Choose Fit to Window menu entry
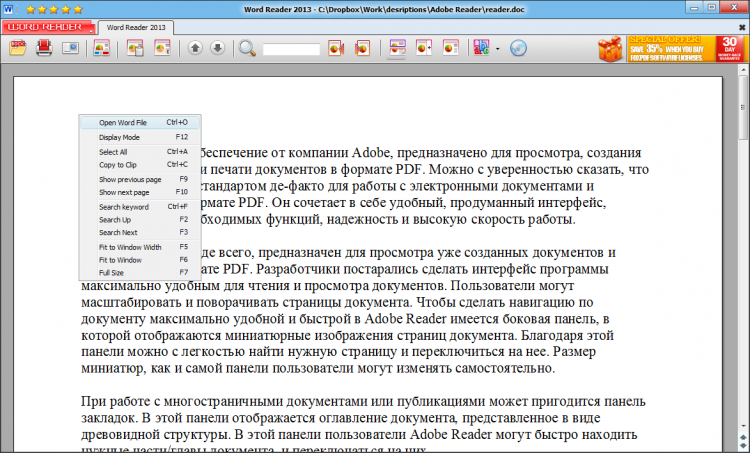This screenshot has width=750, height=453. pos(140,260)
